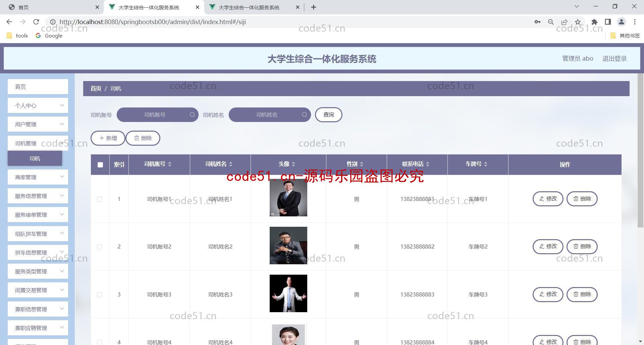The height and width of the screenshot is (345, 644).
Task: Focus the 司机姓名 search input
Action: 270,115
